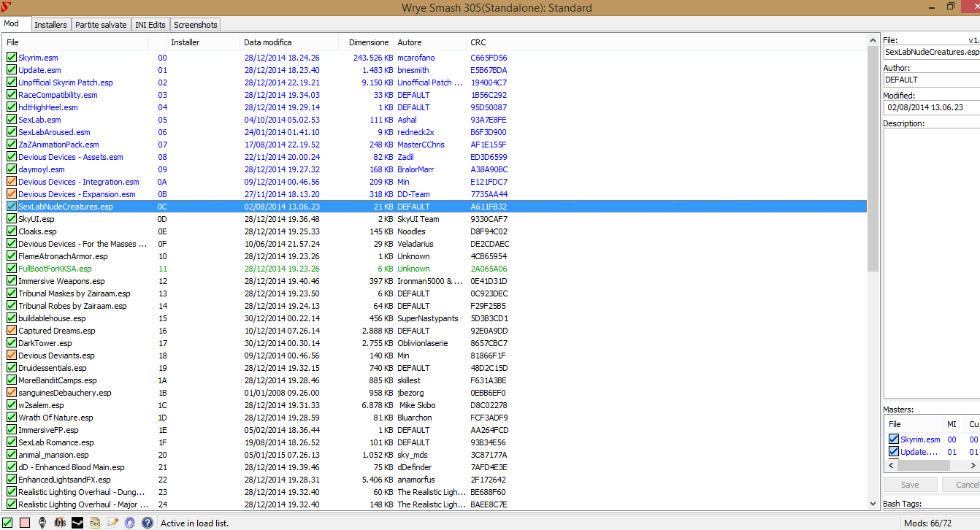
Task: Open the Partite salvate tab
Action: click(101, 25)
